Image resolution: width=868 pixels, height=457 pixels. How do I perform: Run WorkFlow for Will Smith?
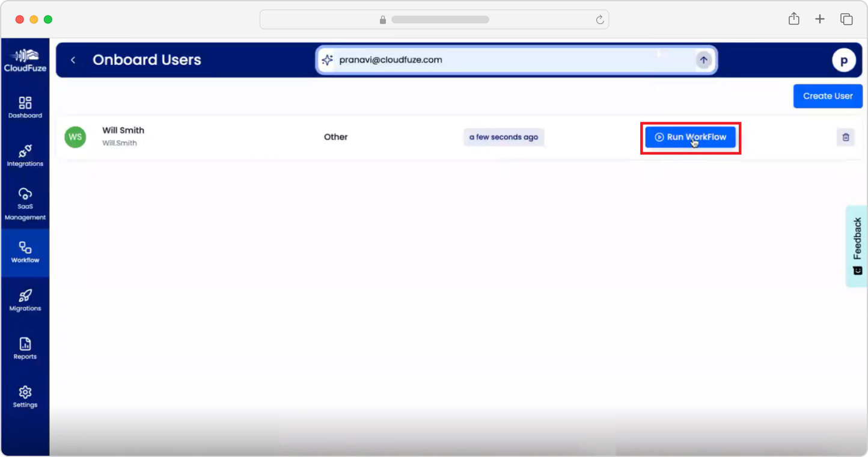click(x=690, y=137)
